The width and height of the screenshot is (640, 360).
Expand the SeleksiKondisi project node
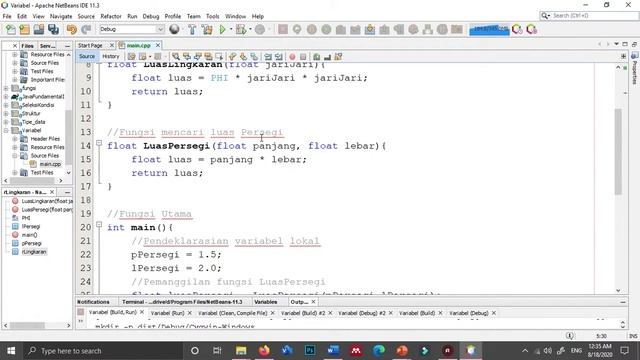point(6,105)
